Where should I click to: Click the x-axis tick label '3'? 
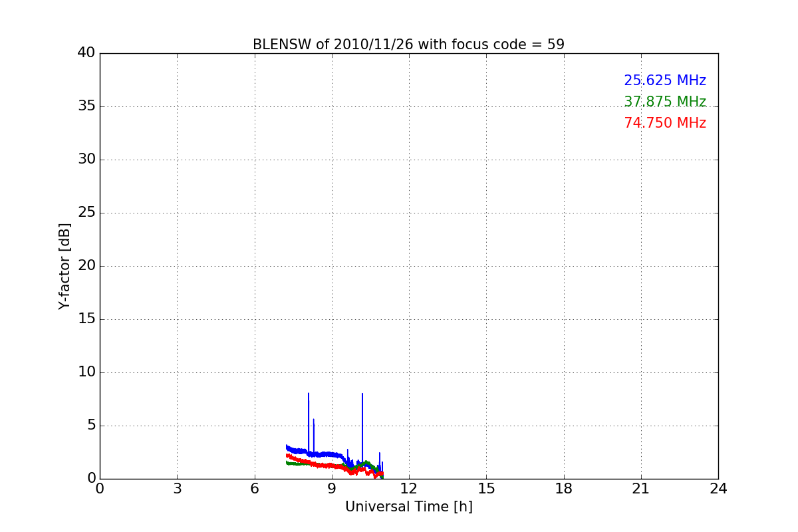pos(177,488)
